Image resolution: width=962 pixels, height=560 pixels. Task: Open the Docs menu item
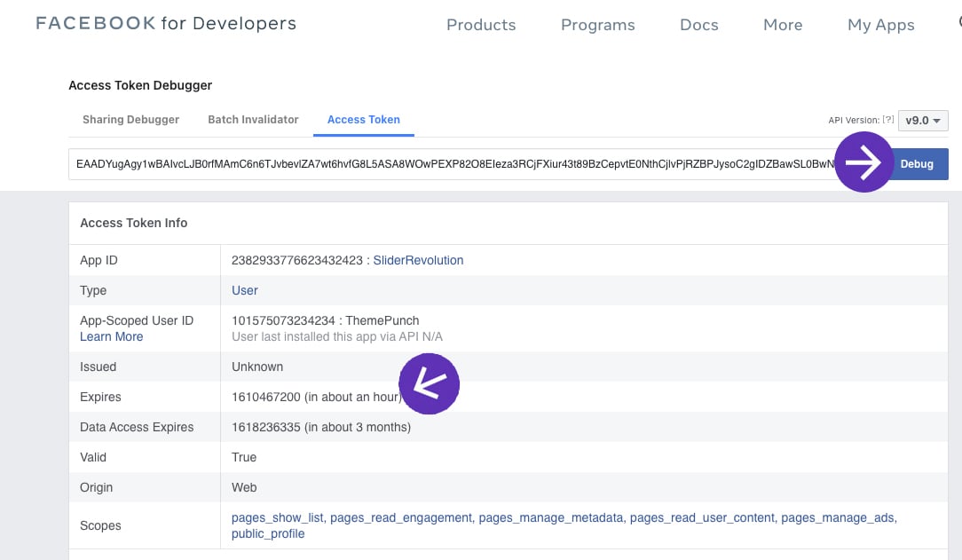[x=698, y=25]
